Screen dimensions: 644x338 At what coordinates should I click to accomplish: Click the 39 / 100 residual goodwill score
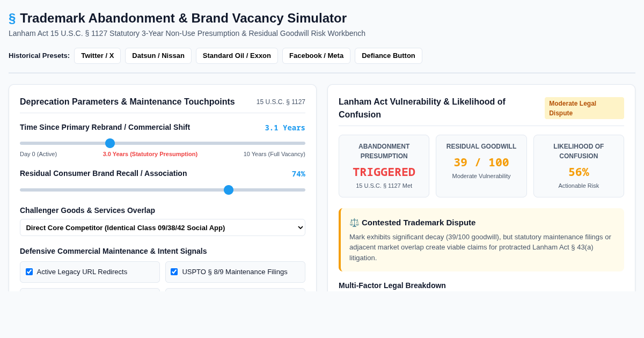(x=481, y=163)
